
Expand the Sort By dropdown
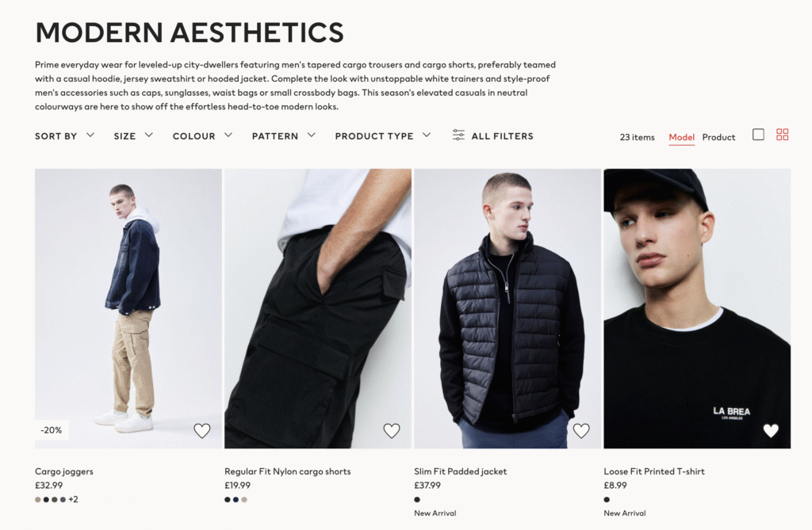65,135
